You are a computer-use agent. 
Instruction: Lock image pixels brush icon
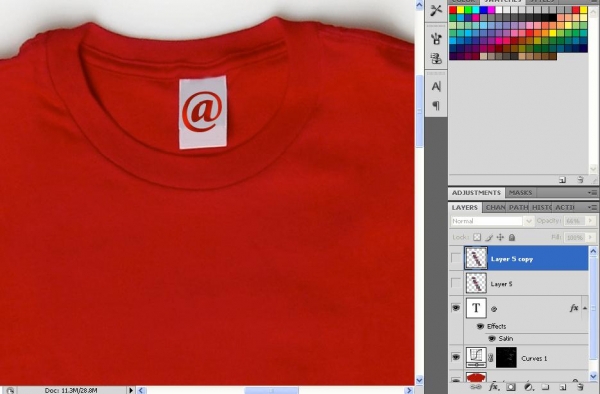489,238
